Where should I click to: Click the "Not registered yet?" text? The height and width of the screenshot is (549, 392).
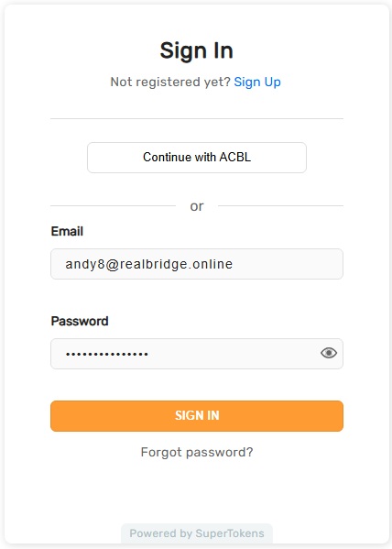click(170, 82)
